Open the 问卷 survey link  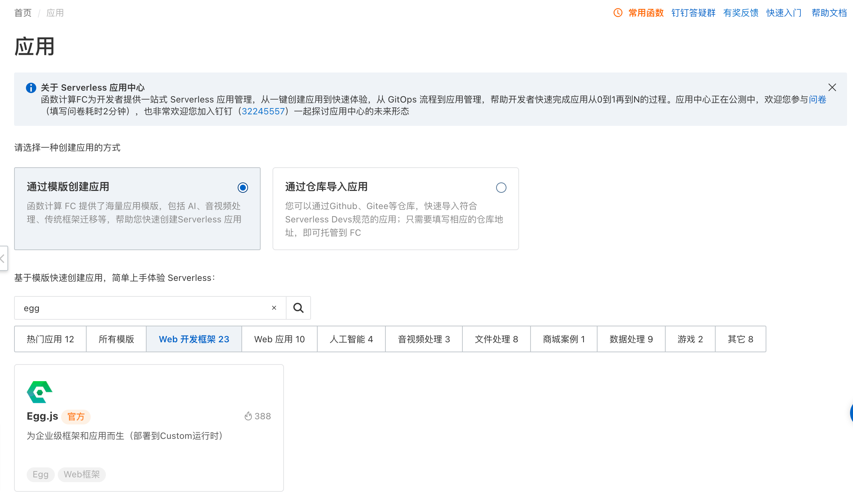[817, 100]
